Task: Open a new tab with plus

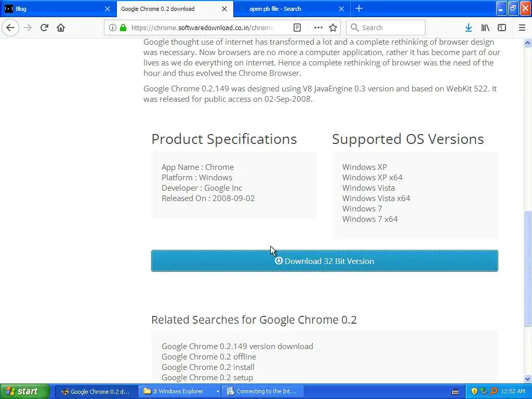Action: pos(359,8)
